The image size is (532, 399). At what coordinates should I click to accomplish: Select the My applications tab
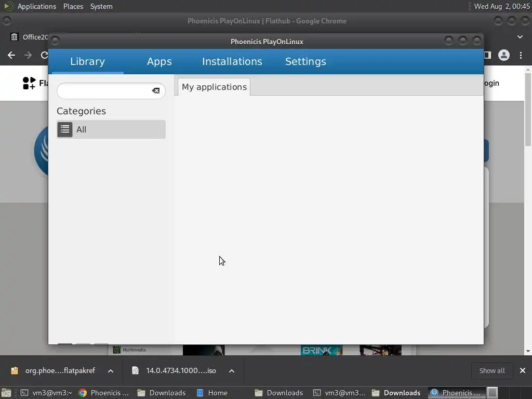[214, 87]
